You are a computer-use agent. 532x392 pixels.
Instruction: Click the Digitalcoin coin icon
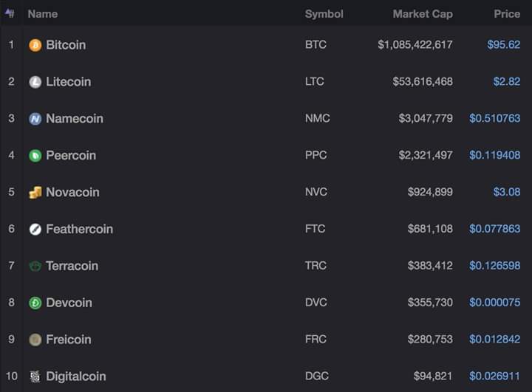tap(35, 376)
